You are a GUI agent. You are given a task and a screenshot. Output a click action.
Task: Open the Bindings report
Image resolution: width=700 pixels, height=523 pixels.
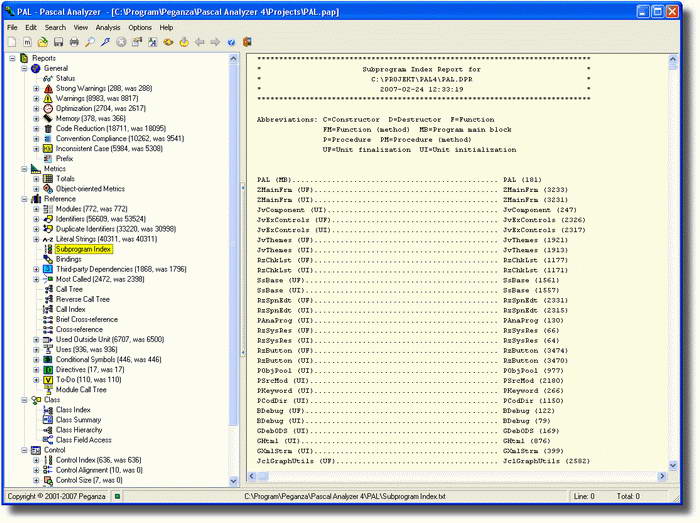tap(69, 259)
